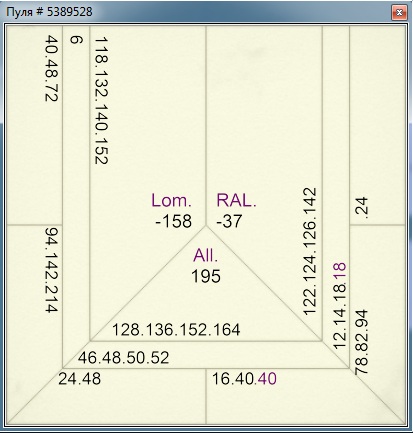This screenshot has width=413, height=433.
Task: Click the vertical 12.14.18.18 column
Action: pos(340,306)
